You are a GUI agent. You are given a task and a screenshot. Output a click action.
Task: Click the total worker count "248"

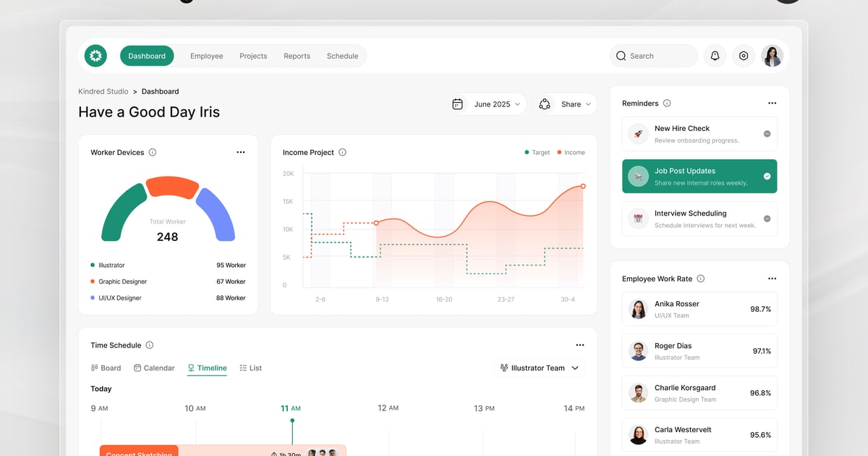pos(167,237)
